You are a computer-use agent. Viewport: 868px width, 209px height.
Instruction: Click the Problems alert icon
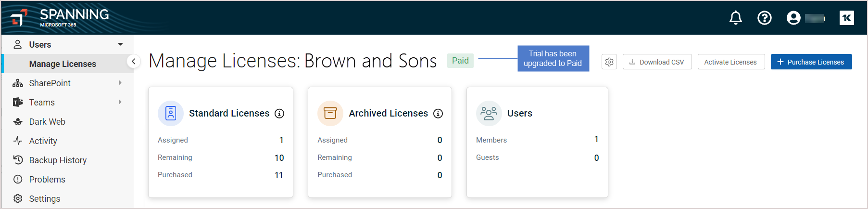click(18, 179)
